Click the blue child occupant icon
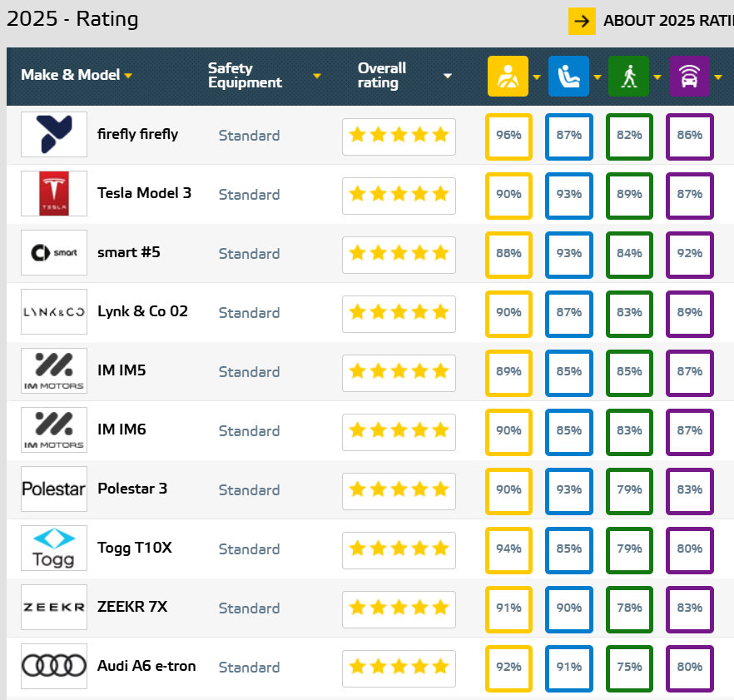The height and width of the screenshot is (700, 734). coord(568,76)
